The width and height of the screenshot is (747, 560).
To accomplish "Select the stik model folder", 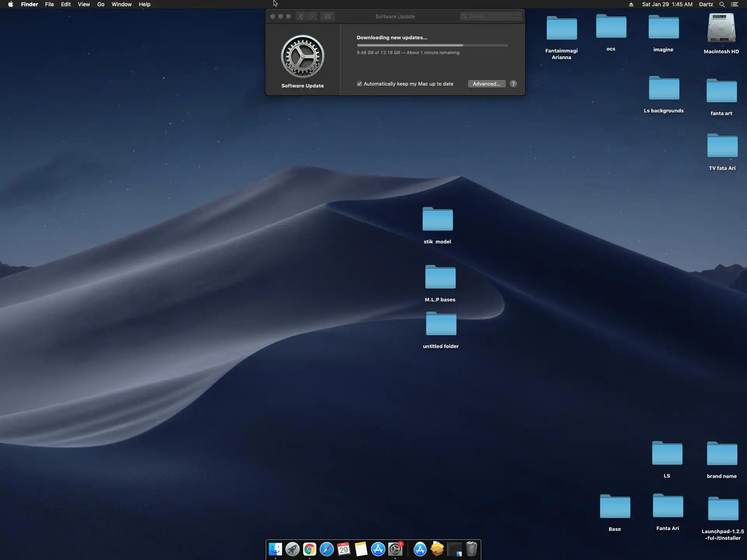I will (x=437, y=220).
